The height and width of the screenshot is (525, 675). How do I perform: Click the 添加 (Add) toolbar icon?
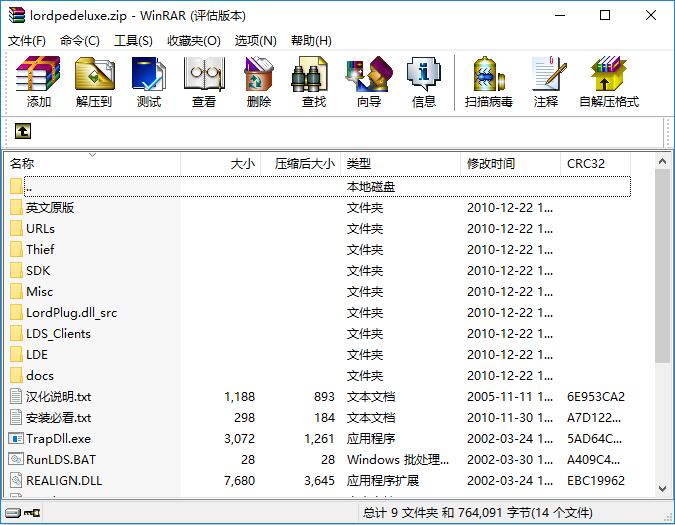click(x=39, y=82)
